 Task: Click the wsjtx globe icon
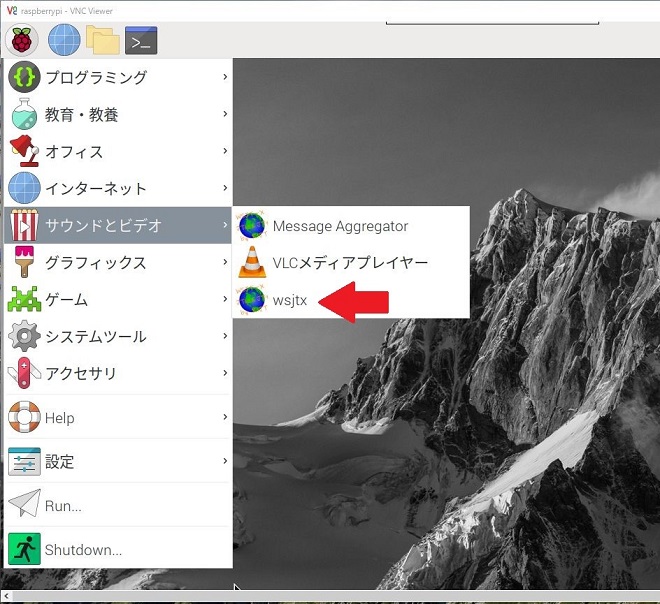coord(252,300)
